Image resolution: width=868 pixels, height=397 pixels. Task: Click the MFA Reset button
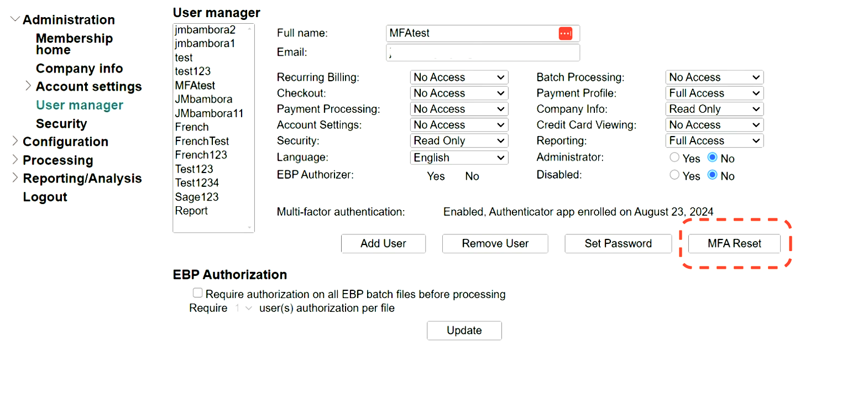734,243
